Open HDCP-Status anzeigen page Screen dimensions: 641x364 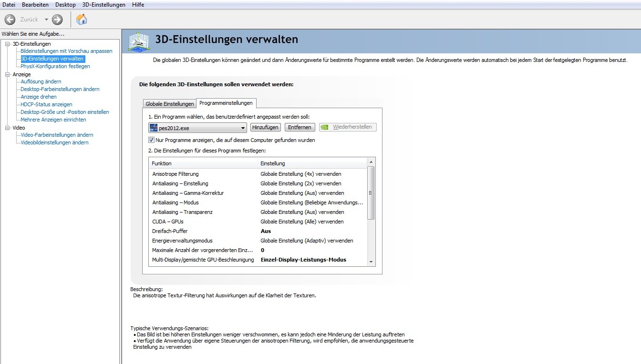[46, 104]
